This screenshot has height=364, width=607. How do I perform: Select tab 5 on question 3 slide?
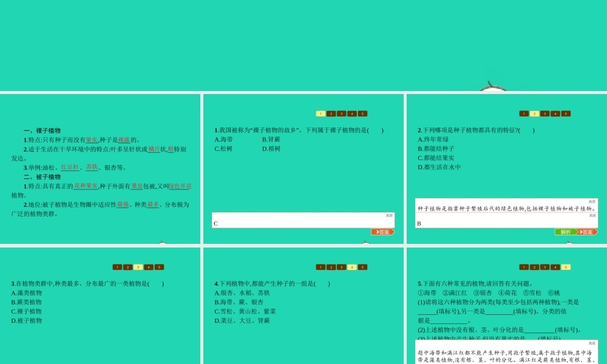[x=159, y=268]
